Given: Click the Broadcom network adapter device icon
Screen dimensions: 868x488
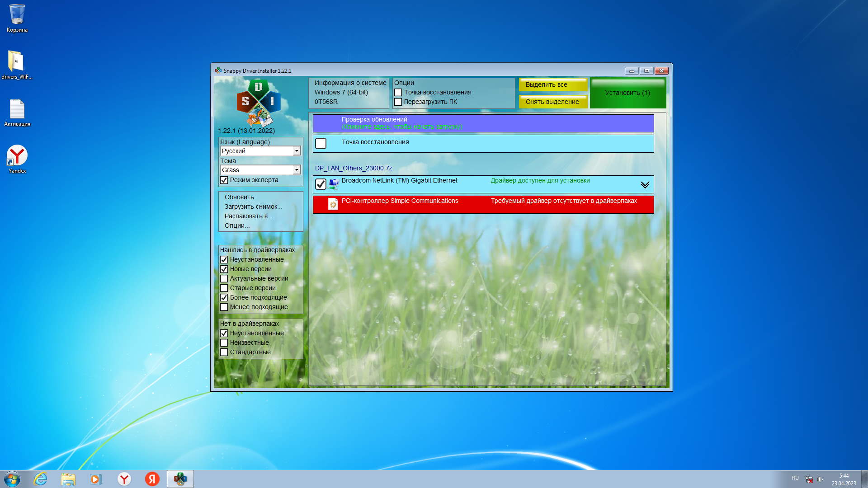Looking at the screenshot, I should [x=334, y=184].
